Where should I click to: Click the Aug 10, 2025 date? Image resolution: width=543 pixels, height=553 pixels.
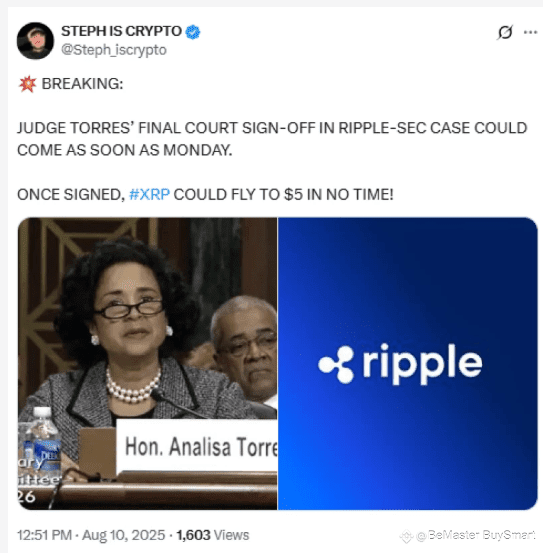[x=123, y=535]
